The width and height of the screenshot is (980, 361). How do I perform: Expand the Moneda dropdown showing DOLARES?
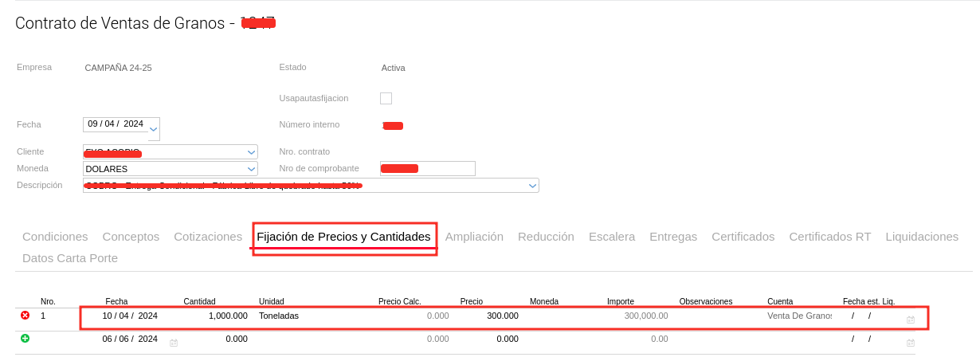coord(251,169)
